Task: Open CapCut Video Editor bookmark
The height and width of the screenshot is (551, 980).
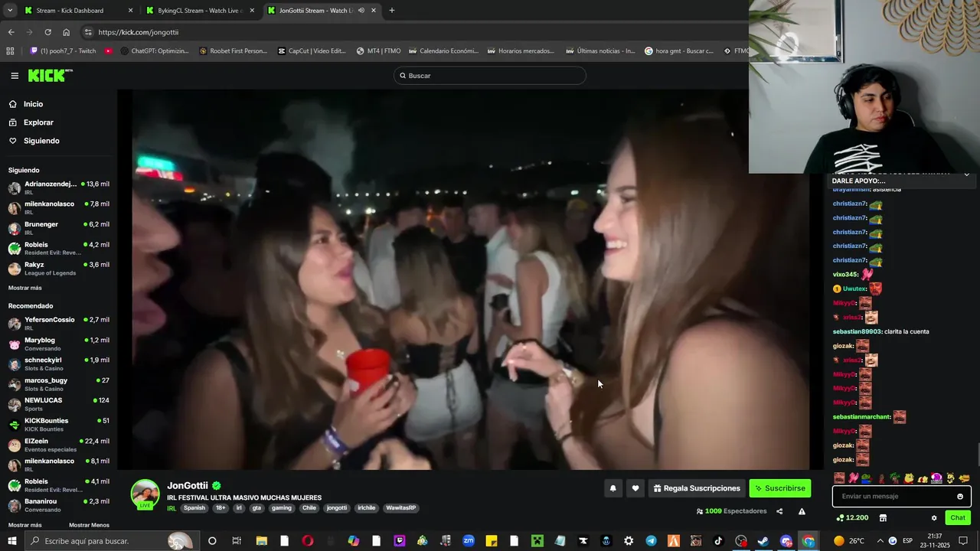Action: [x=312, y=51]
